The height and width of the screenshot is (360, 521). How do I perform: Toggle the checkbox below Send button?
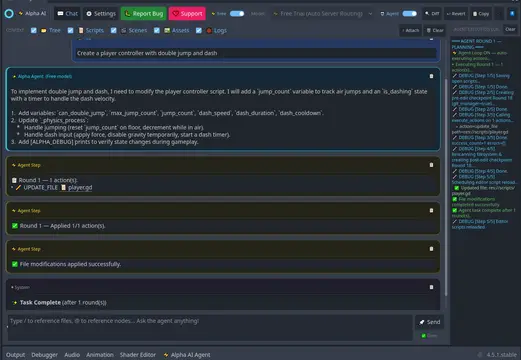click(x=424, y=336)
